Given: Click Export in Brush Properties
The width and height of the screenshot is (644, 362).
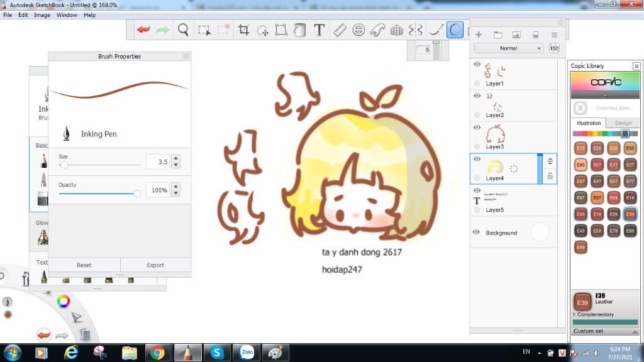Looking at the screenshot, I should (x=155, y=265).
